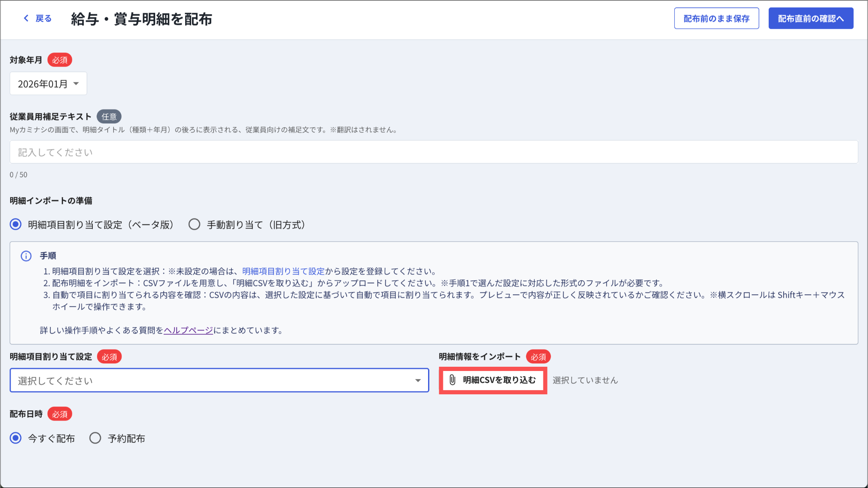The height and width of the screenshot is (488, 868).
Task: Click arrow icon in 選択してください combo box
Action: point(418,381)
